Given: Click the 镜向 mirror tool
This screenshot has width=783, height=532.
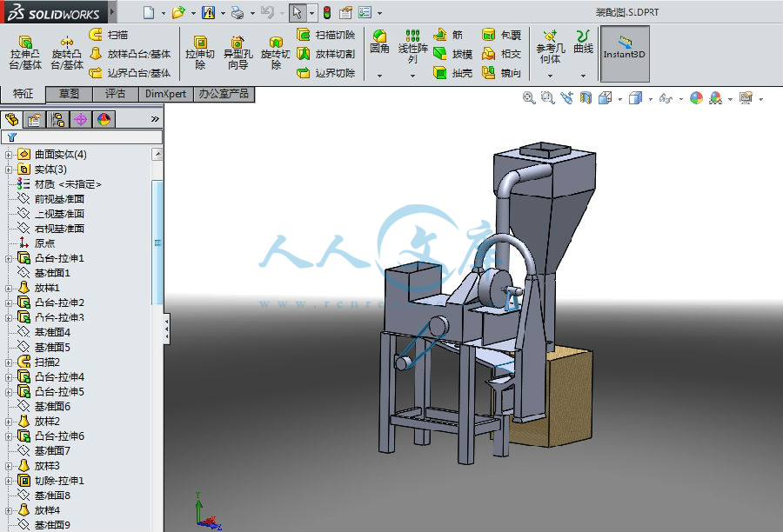Looking at the screenshot, I should [x=501, y=73].
